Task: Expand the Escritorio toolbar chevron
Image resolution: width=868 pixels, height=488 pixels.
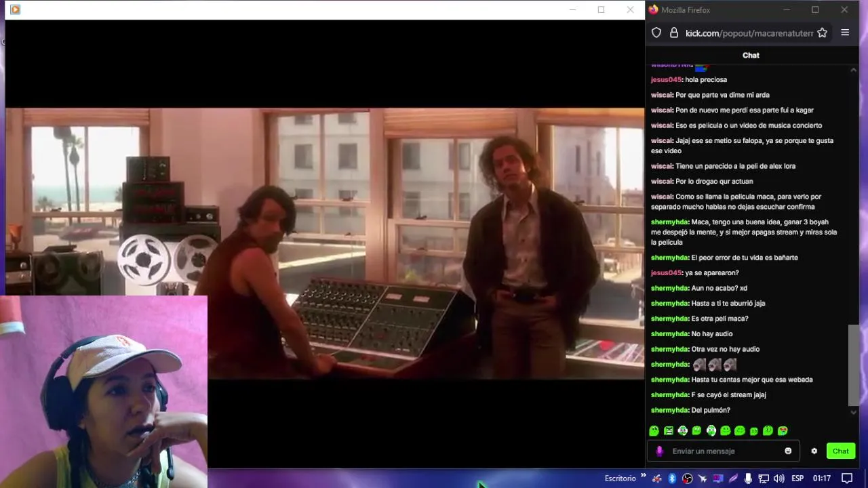Action: [643, 476]
